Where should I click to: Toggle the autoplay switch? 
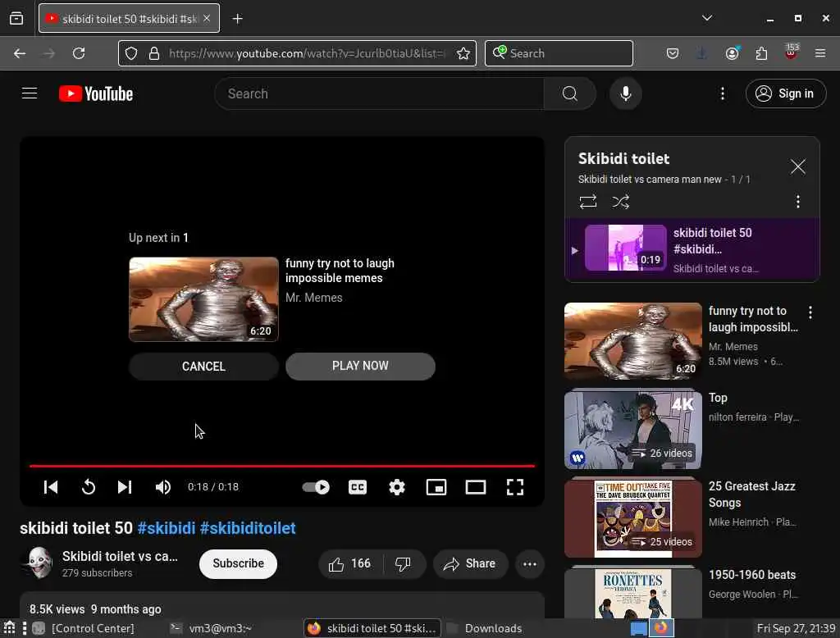tap(316, 487)
